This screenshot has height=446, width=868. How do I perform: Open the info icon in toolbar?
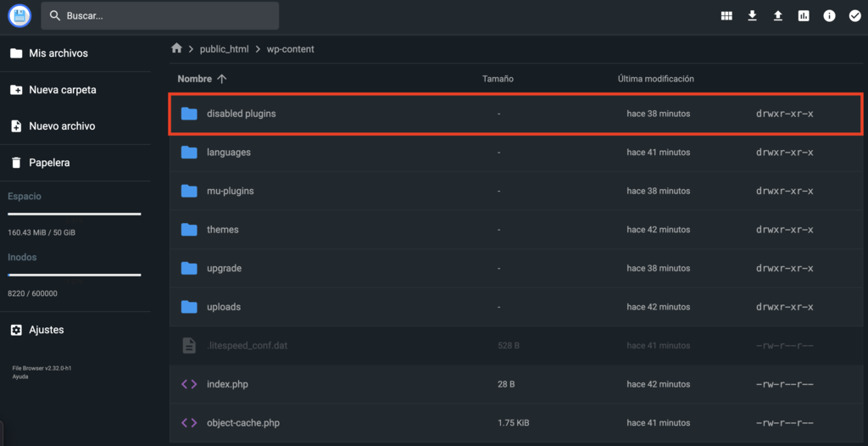pyautogui.click(x=829, y=16)
